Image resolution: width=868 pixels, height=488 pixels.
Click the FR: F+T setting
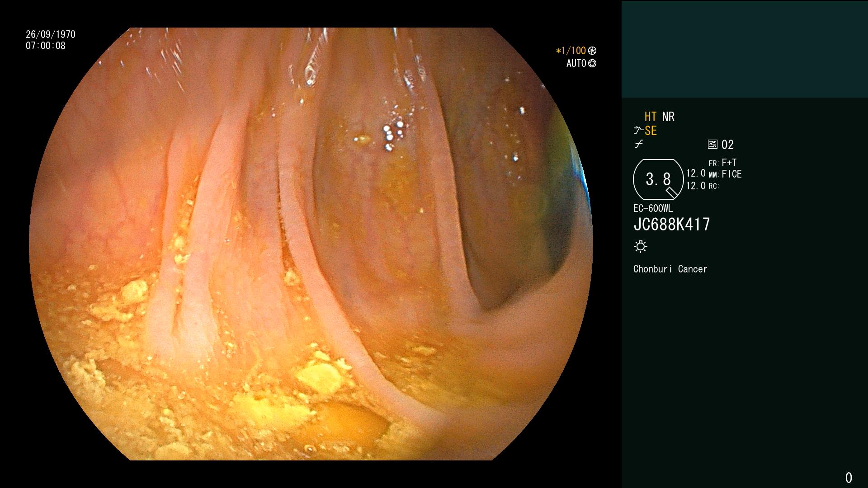[723, 163]
